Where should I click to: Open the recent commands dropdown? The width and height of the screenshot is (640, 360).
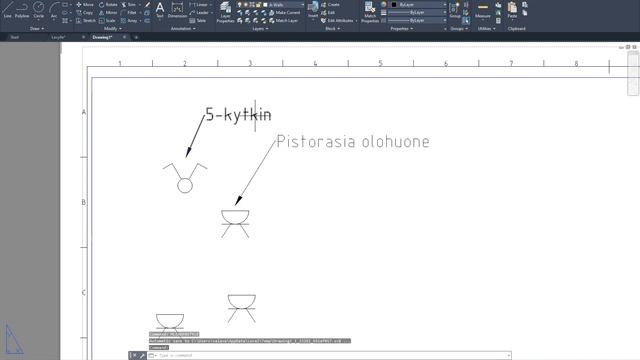pos(152,356)
